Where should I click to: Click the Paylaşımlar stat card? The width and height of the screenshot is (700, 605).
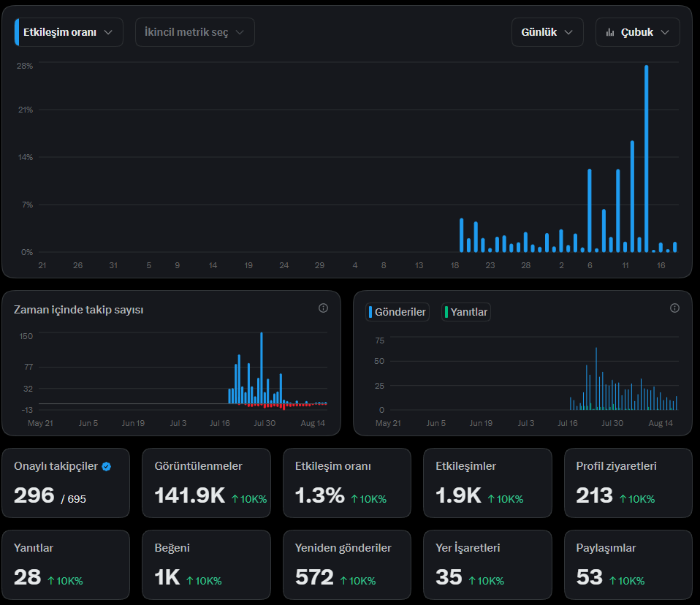(628, 565)
